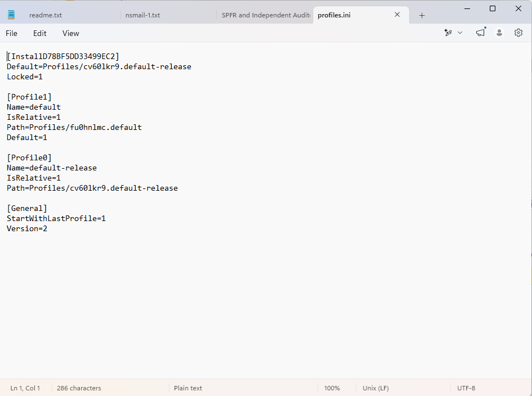
Task: Click the Locked=1 line
Action: pyautogui.click(x=25, y=76)
